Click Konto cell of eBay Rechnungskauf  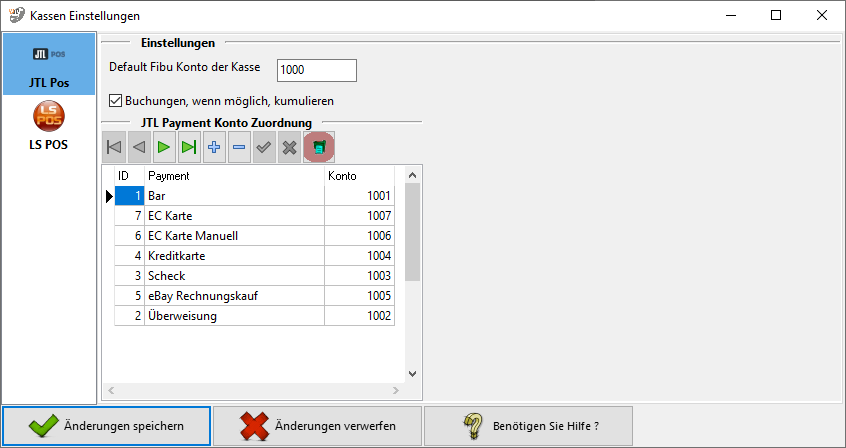click(x=359, y=296)
